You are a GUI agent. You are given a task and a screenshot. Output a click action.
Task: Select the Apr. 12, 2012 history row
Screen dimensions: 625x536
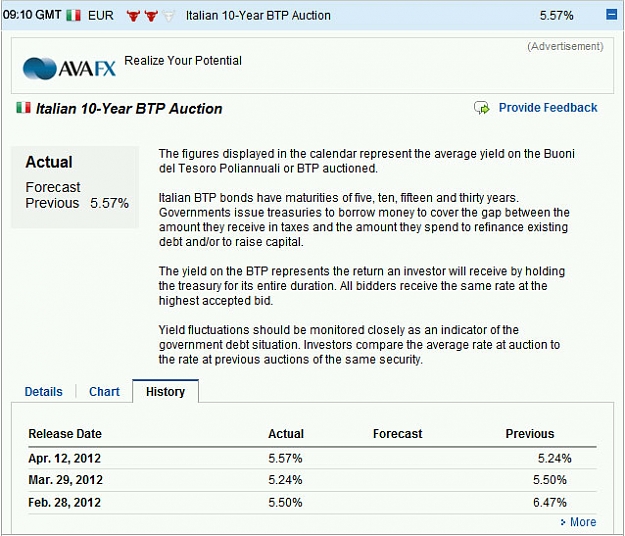312,458
